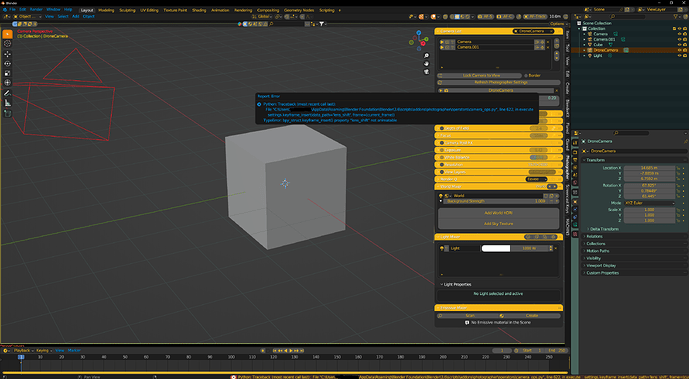This screenshot has width=689, height=379.
Task: Disable Light in renders via camera icon
Action: tap(685, 56)
